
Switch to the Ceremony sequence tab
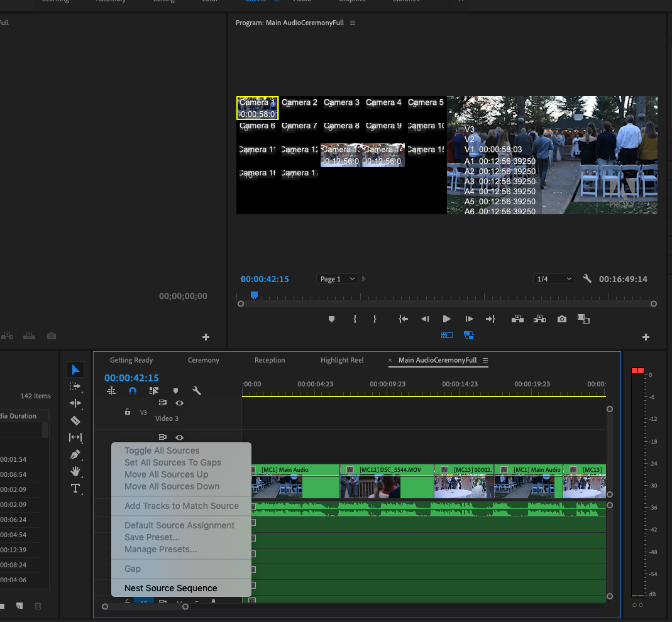coord(202,360)
